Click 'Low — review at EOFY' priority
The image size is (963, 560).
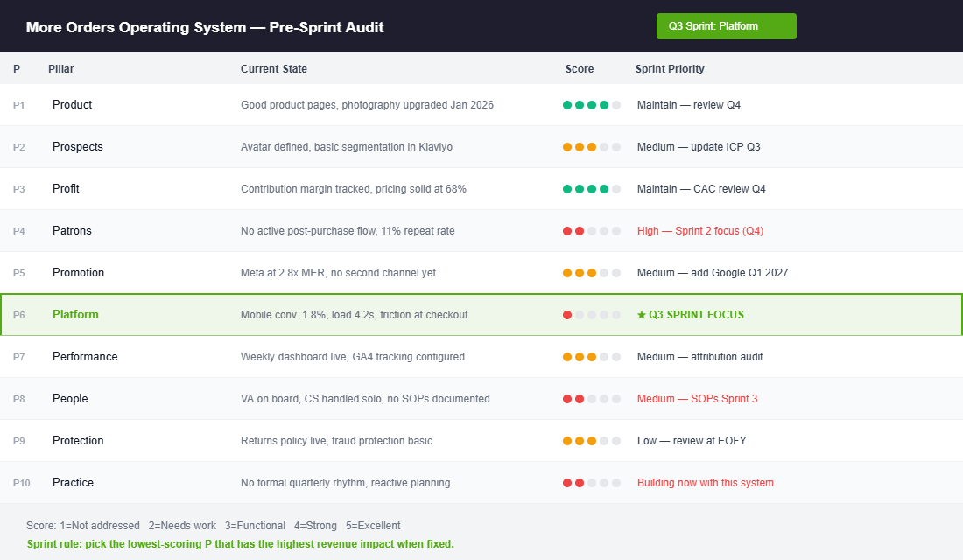692,441
